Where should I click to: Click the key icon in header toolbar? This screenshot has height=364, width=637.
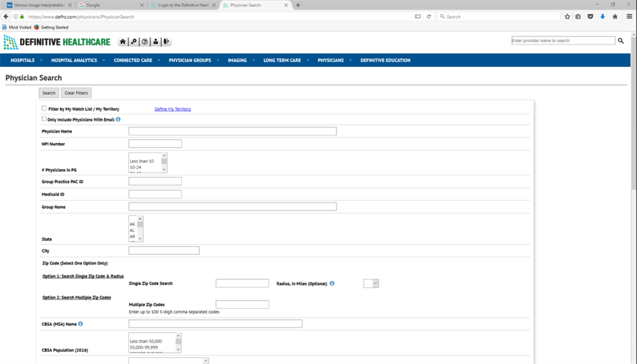133,41
